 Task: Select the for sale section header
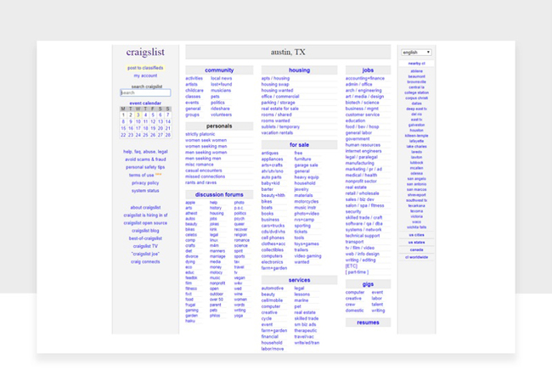click(x=299, y=145)
